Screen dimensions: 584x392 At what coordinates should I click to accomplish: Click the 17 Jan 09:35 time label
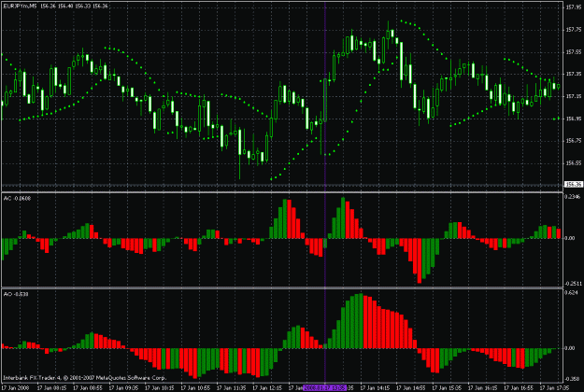tap(122, 388)
